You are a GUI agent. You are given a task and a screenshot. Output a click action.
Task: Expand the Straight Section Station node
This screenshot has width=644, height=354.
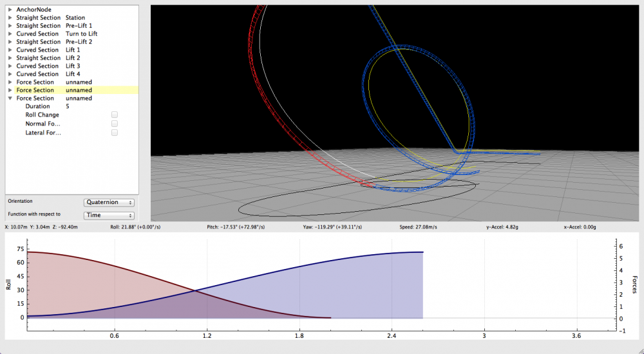pos(10,17)
